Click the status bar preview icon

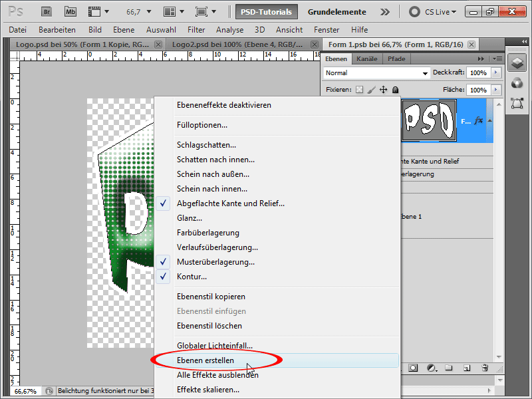click(x=49, y=391)
